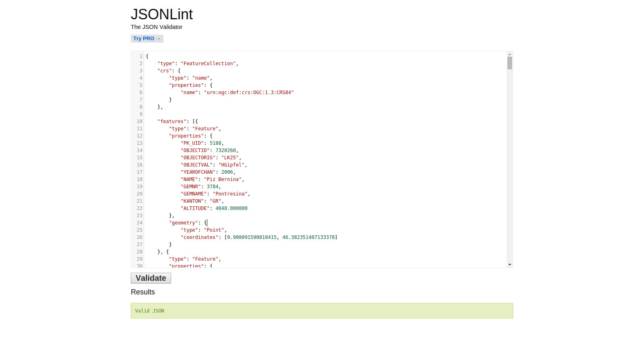This screenshot has height=362, width=644.
Task: Click the "LK25" OBJECTORIG value
Action: point(230,158)
